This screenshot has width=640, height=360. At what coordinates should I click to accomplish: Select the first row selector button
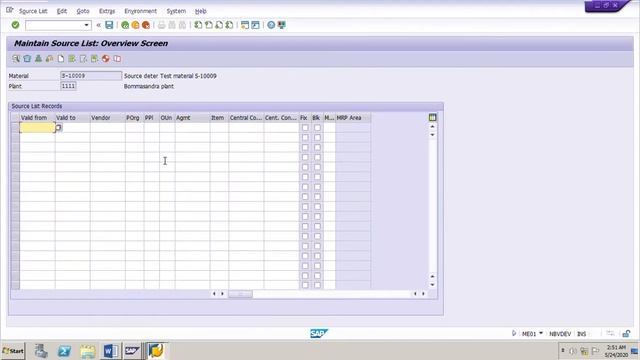click(15, 128)
